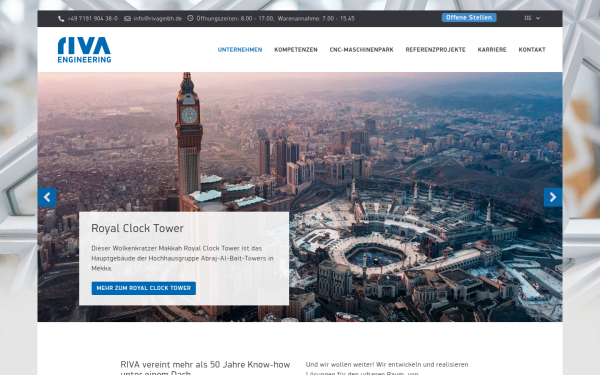This screenshot has height=375, width=600.
Task: Click the Offene Stellen button
Action: (469, 18)
